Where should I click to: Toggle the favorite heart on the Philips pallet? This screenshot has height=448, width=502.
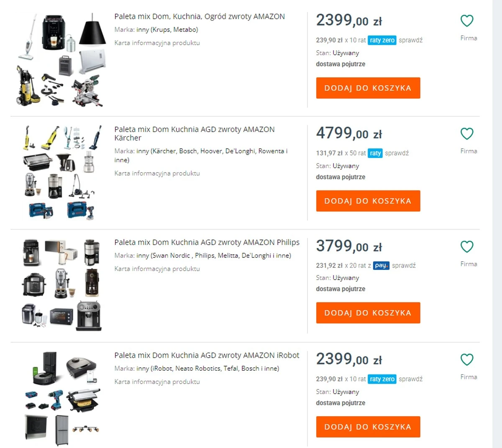click(x=467, y=247)
